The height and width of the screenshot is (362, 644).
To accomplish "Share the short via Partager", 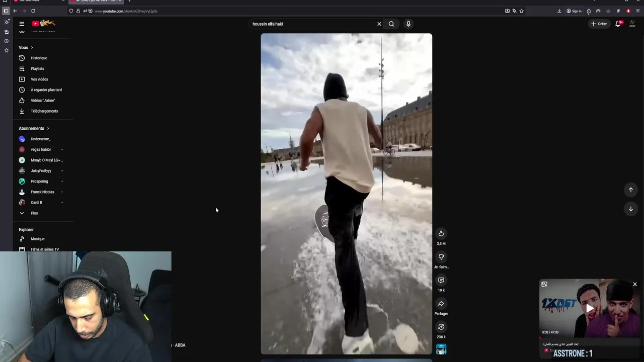I will pos(441,304).
